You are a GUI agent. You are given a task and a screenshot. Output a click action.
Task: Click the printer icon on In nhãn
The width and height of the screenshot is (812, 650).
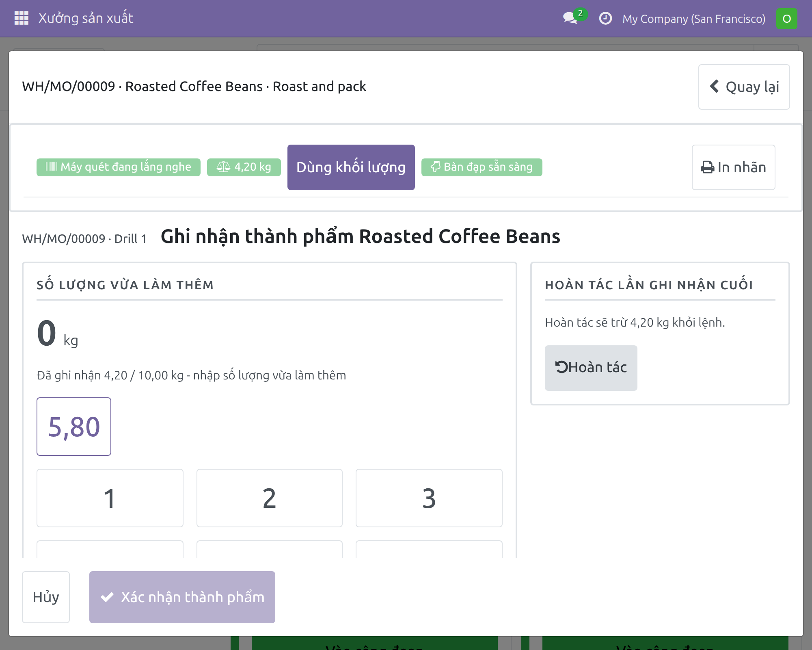708,167
